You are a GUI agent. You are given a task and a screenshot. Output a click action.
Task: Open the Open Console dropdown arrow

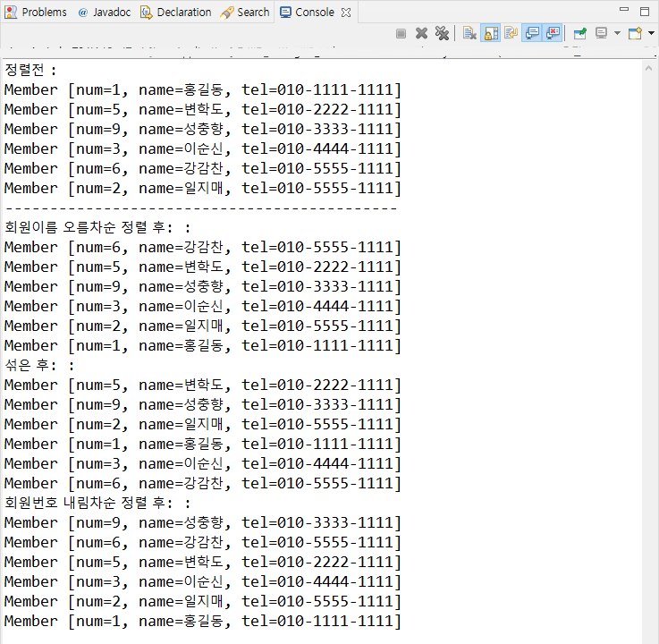pos(651,33)
